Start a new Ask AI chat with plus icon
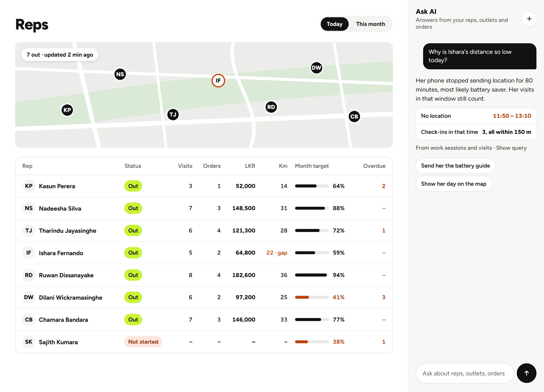544x392 pixels. [x=529, y=19]
